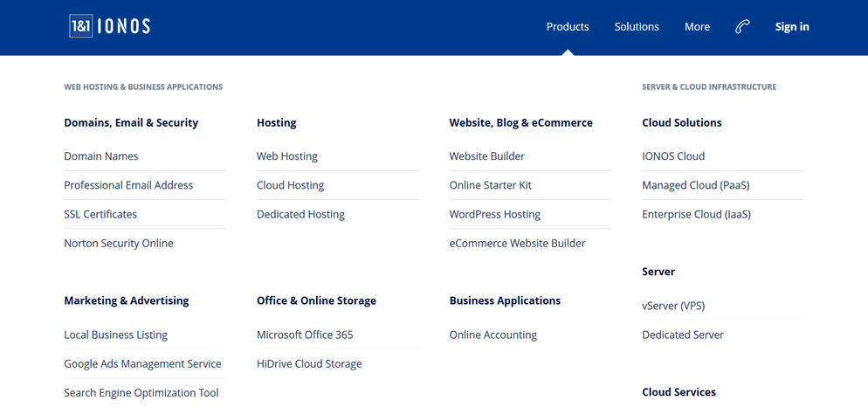The image size is (868, 414).
Task: Open Dedicated Hosting
Action: 300,214
